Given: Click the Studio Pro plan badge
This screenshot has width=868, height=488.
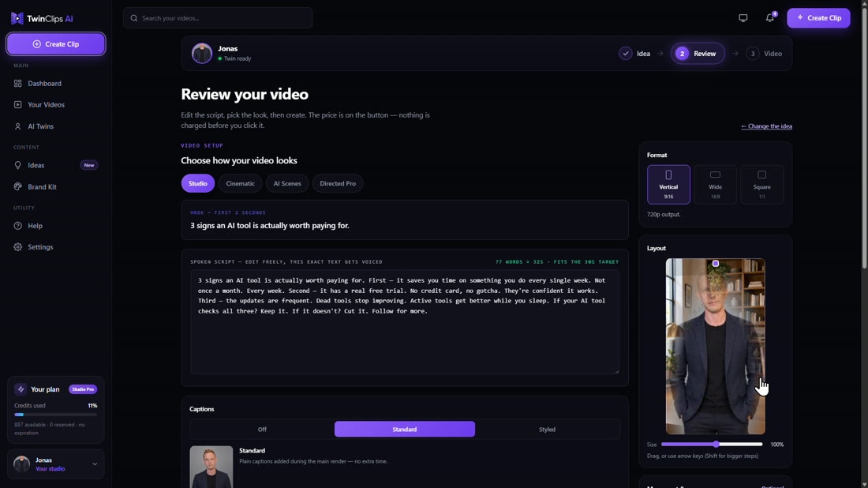Looking at the screenshot, I should [x=83, y=389].
